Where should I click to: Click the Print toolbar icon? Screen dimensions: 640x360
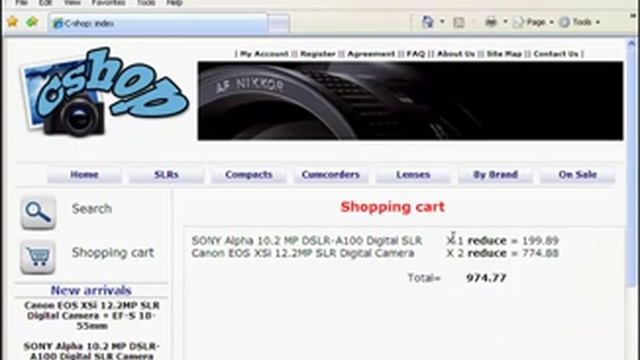coord(491,22)
